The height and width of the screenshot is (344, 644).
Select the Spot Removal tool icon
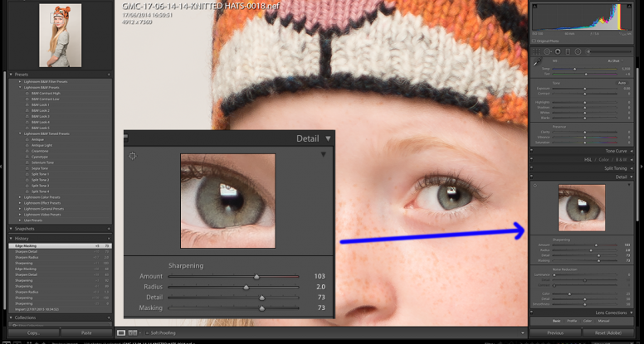(x=548, y=51)
